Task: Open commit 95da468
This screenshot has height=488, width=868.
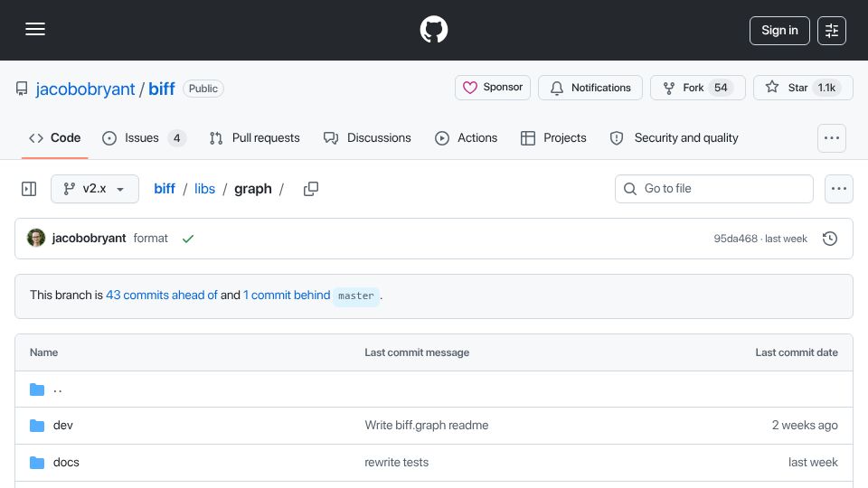Action: [735, 239]
